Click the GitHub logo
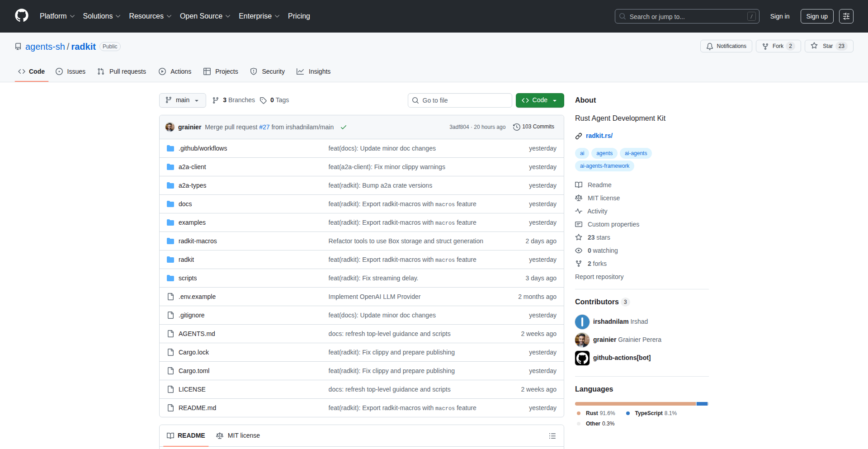The image size is (868, 449). (21, 15)
